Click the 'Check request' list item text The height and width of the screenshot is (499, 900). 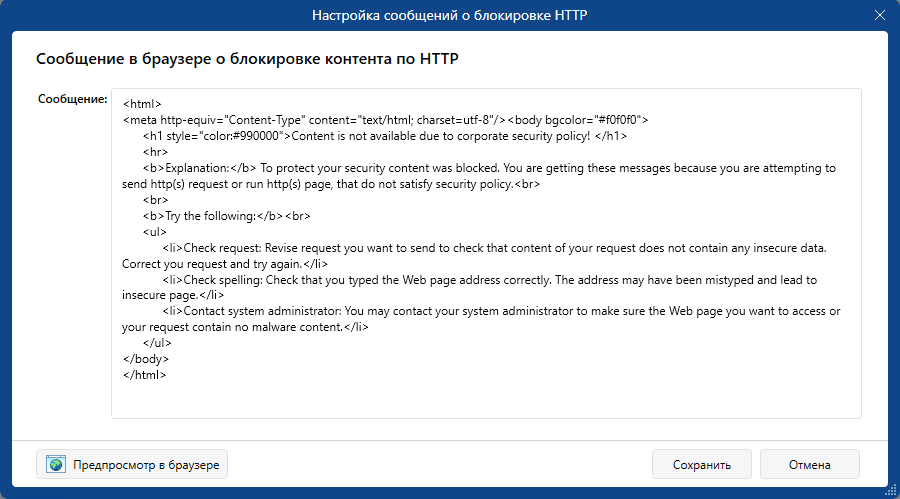[x=474, y=256]
